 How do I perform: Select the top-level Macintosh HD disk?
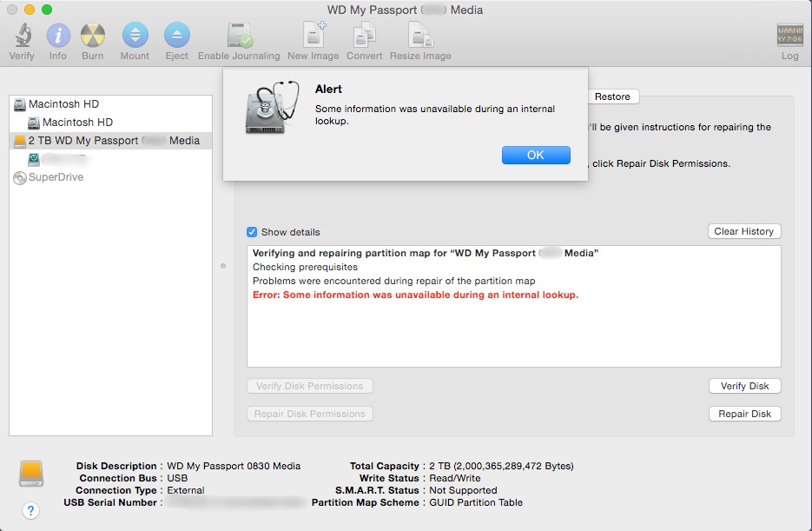(x=63, y=104)
